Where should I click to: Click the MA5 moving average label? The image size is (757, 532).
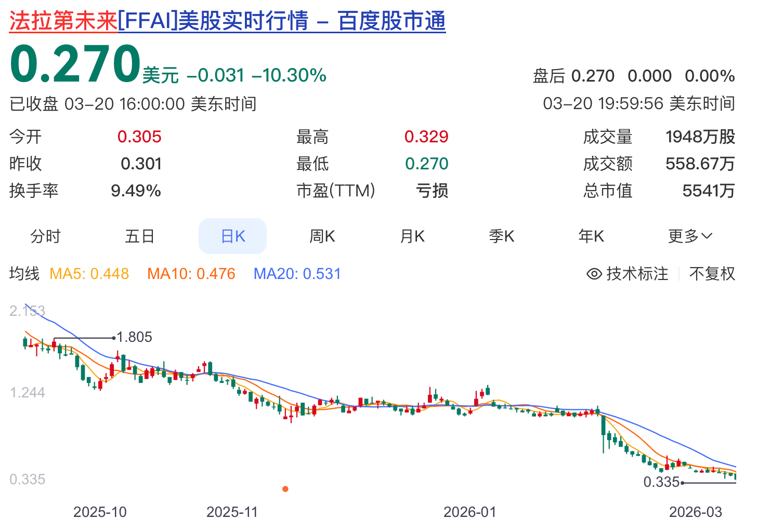click(x=89, y=274)
